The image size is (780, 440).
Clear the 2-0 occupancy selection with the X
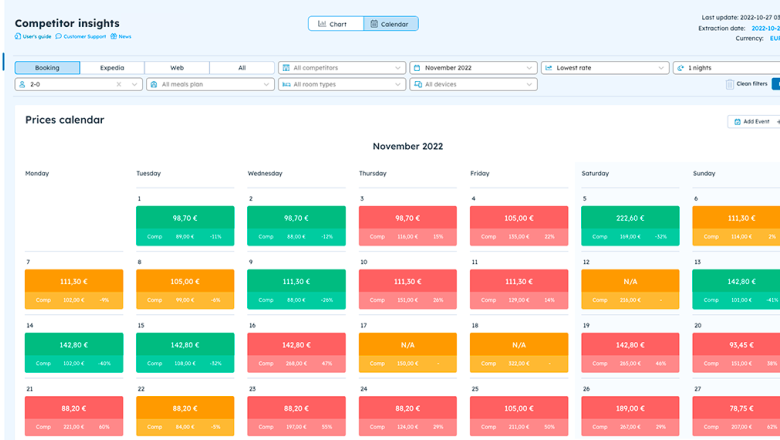pos(119,85)
